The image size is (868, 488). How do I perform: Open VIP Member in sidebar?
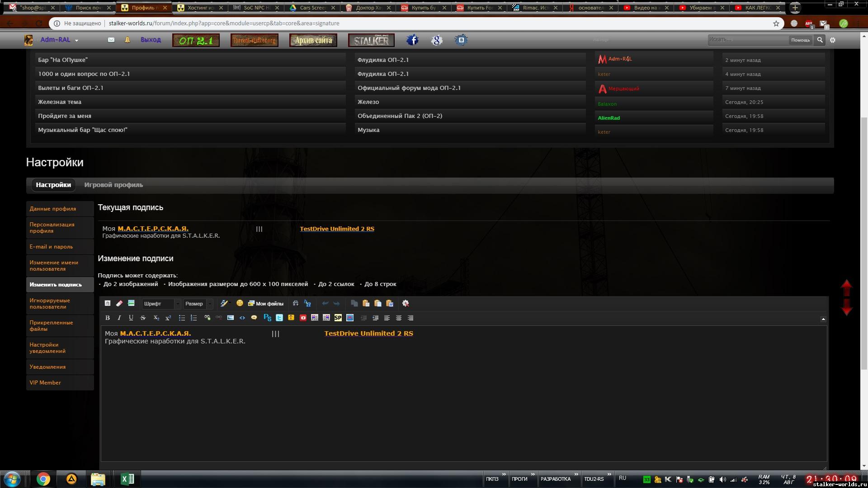[x=60, y=383]
